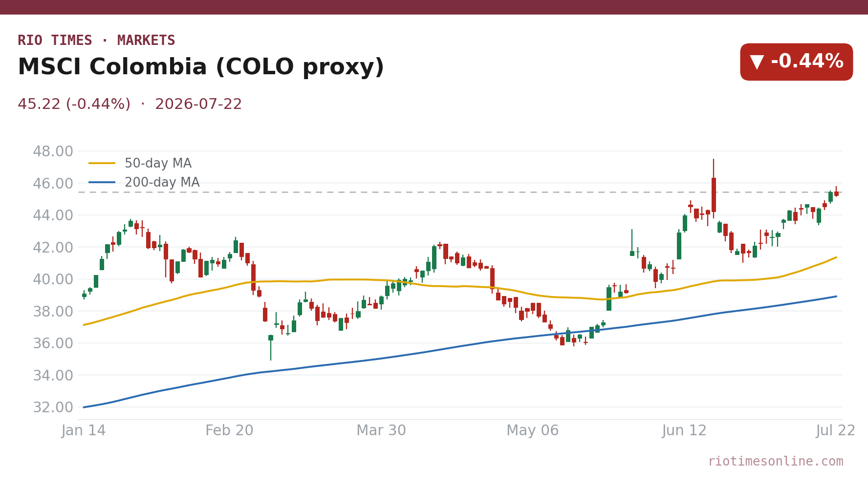Click the 42.00 y-axis label
The width and height of the screenshot is (868, 488).
pos(53,248)
